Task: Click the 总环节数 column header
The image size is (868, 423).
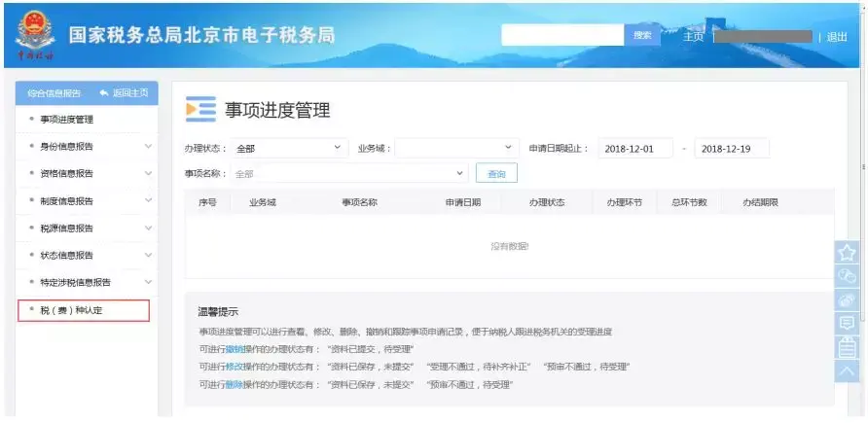Action: point(689,202)
